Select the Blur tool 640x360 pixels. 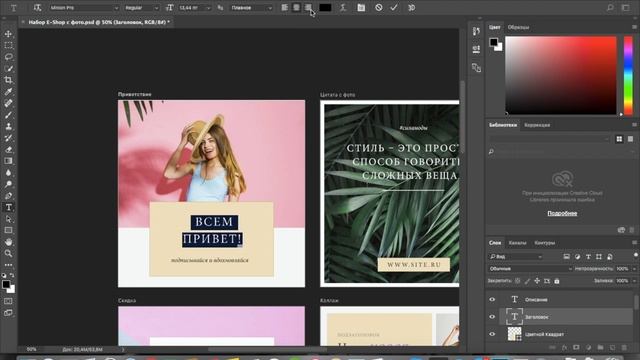tap(8, 173)
